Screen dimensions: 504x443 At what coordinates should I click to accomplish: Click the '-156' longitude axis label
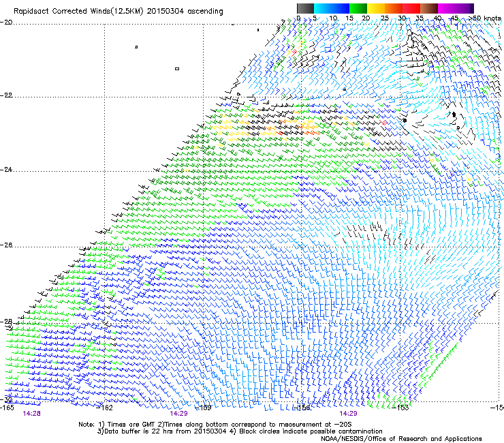point(302,408)
